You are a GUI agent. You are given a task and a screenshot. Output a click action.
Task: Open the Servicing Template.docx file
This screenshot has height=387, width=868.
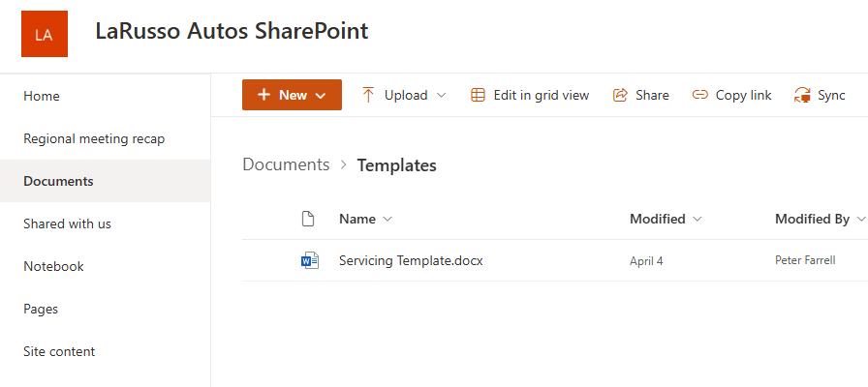coord(411,260)
